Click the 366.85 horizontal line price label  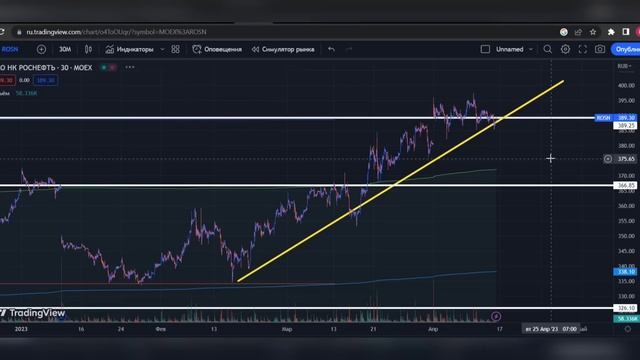(x=625, y=185)
